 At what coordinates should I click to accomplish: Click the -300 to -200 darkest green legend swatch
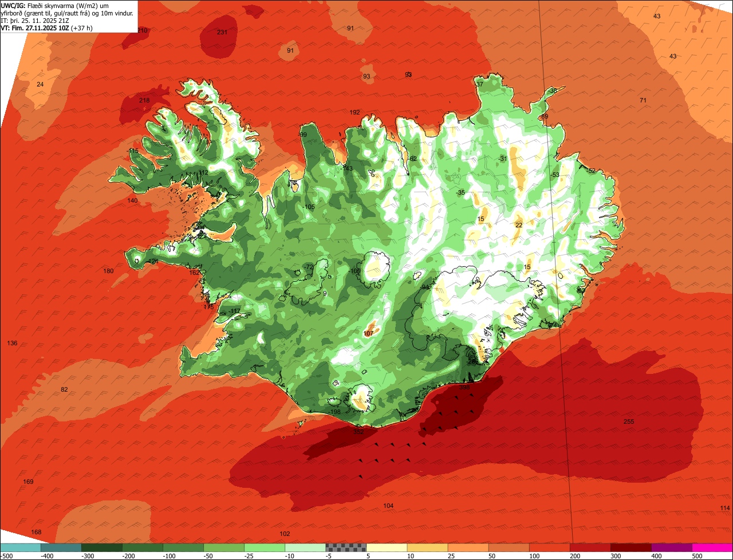(101, 547)
